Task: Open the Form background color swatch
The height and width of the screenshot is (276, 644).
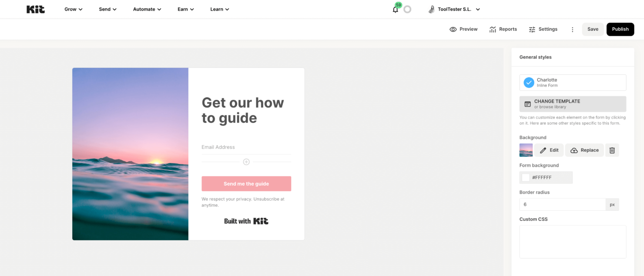Action: point(525,177)
